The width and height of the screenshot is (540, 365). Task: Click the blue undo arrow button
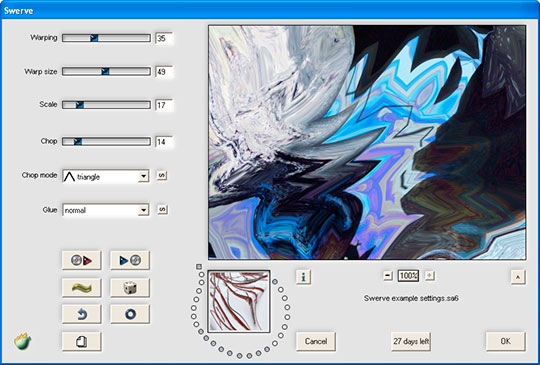pos(82,314)
